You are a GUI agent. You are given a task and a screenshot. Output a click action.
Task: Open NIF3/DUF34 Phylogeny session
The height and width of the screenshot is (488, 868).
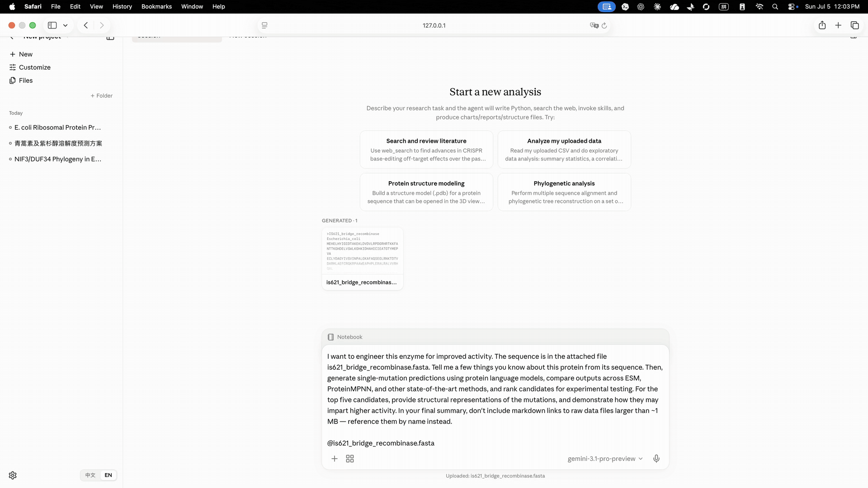pos(58,159)
